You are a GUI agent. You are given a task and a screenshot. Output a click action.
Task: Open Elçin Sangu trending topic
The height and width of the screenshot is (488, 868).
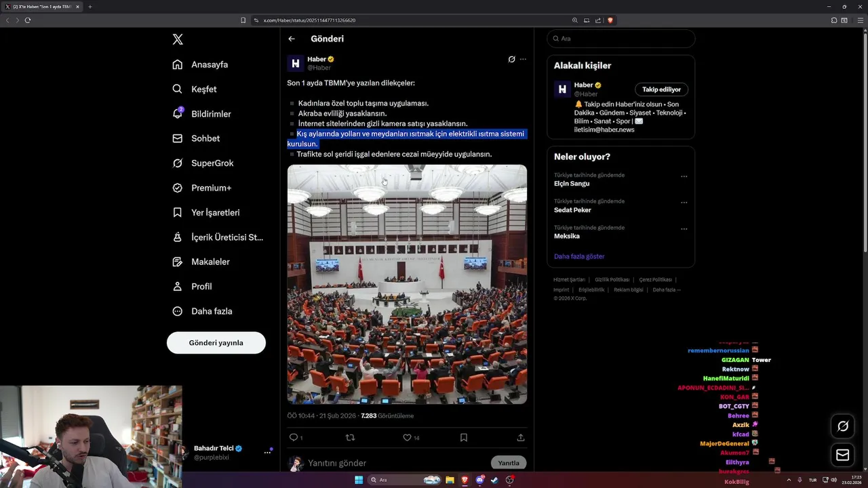click(572, 184)
